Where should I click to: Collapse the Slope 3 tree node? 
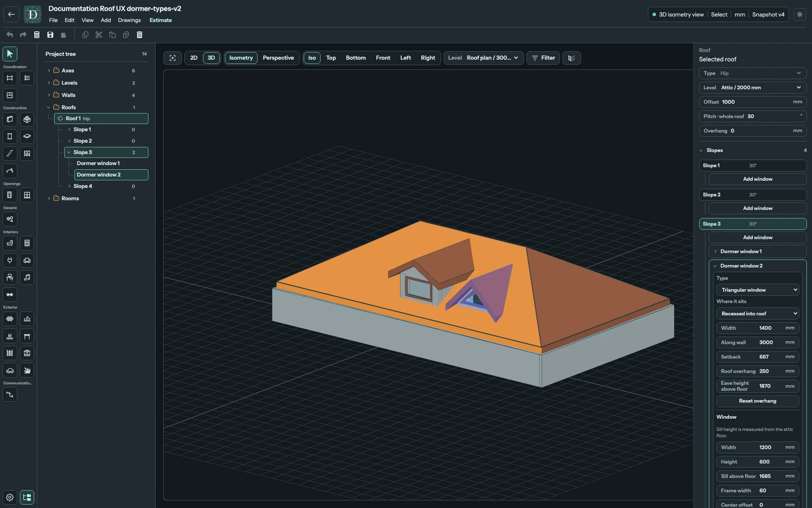coord(69,152)
